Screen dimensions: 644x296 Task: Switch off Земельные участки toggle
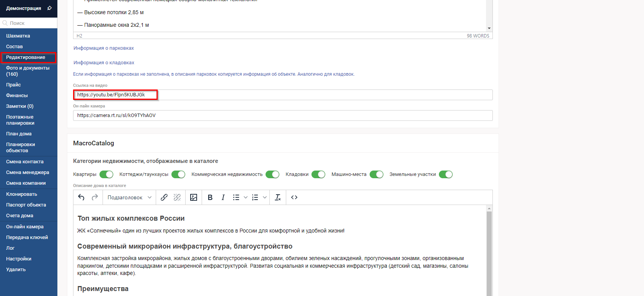(x=446, y=174)
